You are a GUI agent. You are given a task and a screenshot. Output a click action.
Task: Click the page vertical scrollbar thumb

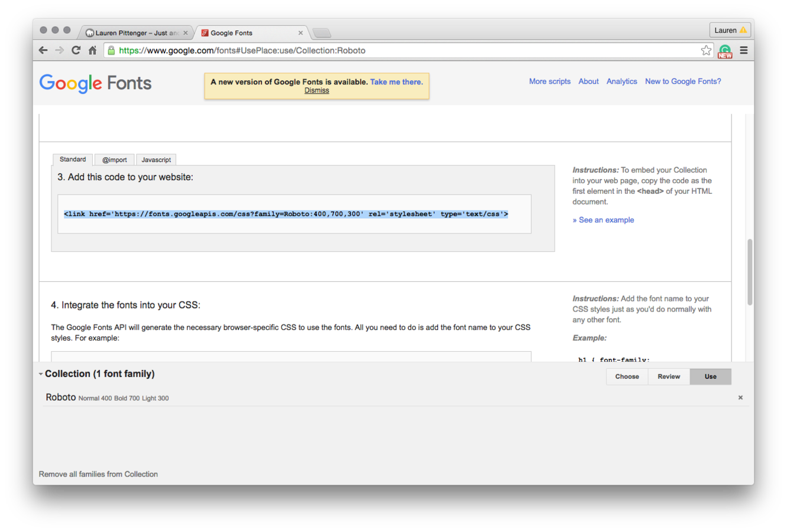click(750, 272)
